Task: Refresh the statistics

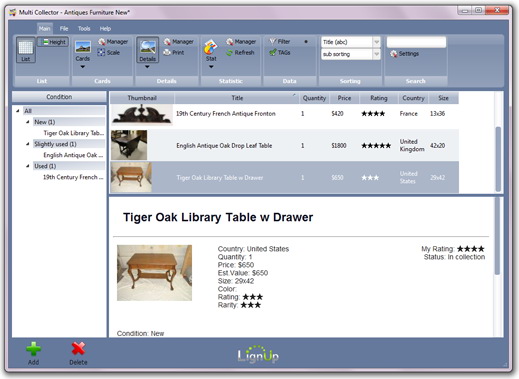Action: 240,52
